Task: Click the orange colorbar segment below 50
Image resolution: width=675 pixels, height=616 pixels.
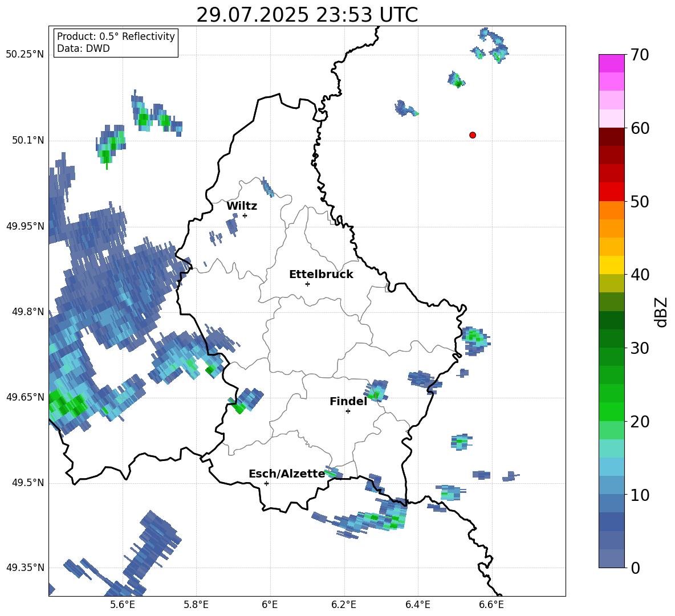Action: [611, 210]
